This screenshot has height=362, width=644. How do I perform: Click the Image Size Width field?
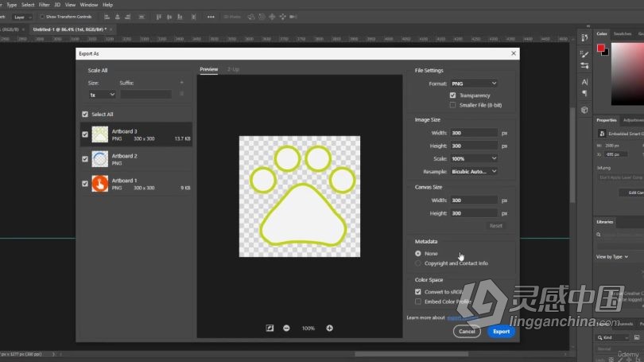pyautogui.click(x=474, y=133)
